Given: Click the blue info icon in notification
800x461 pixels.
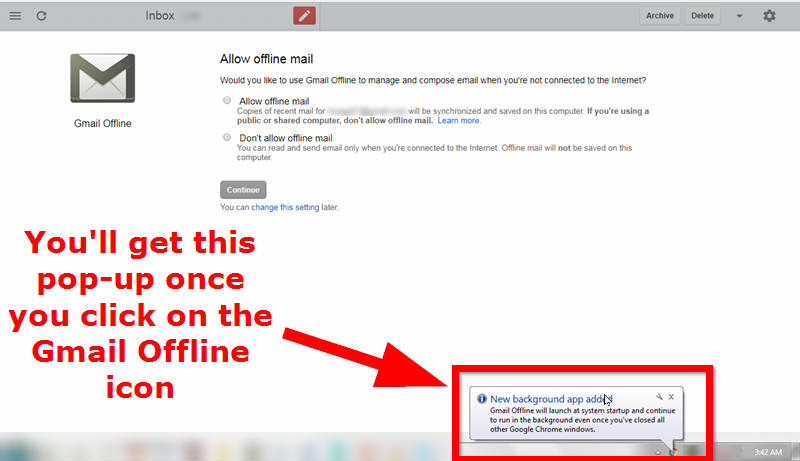Looking at the screenshot, I should pos(482,399).
